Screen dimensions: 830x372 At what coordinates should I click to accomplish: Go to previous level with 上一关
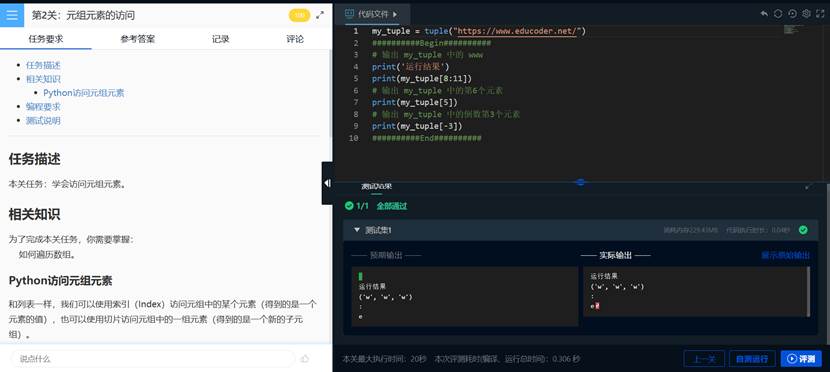(704, 359)
